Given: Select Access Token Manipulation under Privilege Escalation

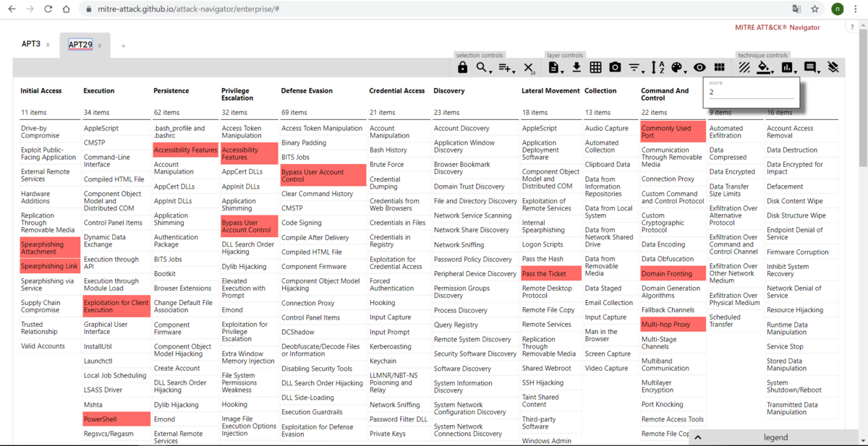Looking at the screenshot, I should (x=249, y=132).
